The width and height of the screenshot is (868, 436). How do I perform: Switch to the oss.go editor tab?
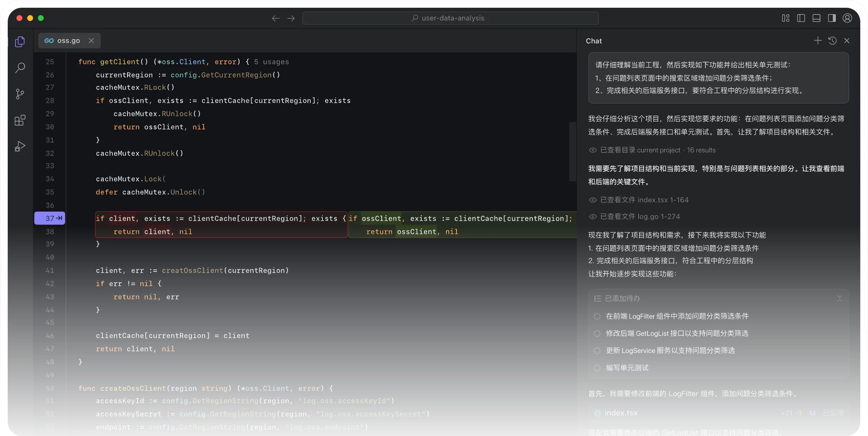(69, 41)
